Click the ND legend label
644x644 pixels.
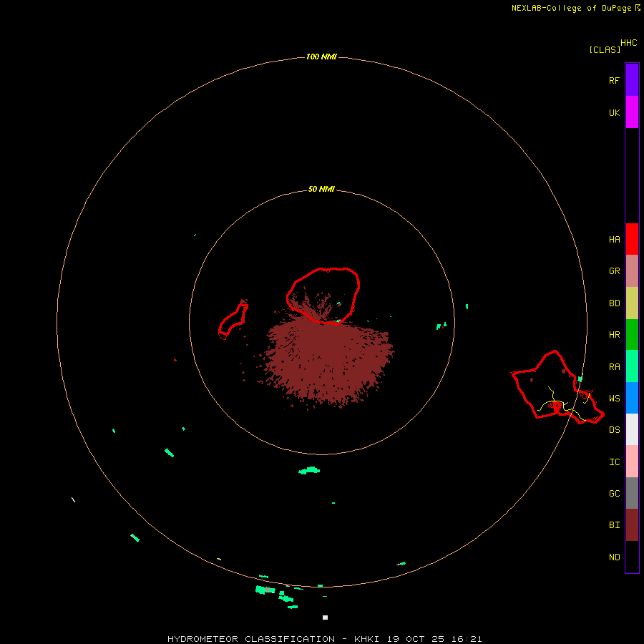[614, 557]
